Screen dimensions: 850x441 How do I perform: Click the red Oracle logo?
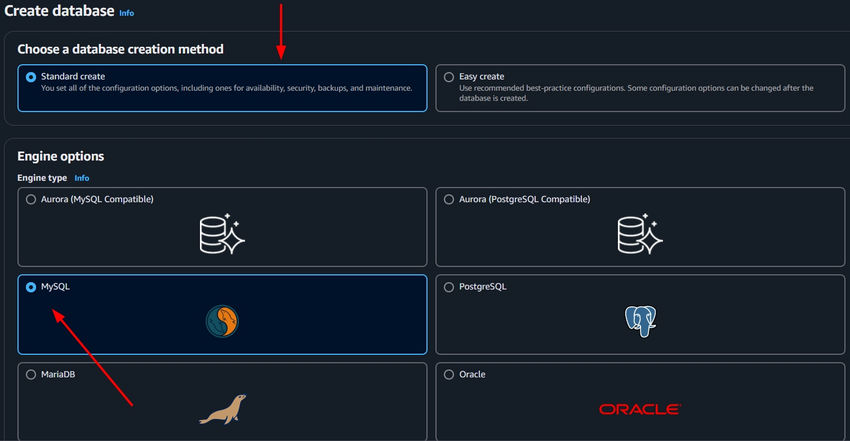point(640,409)
